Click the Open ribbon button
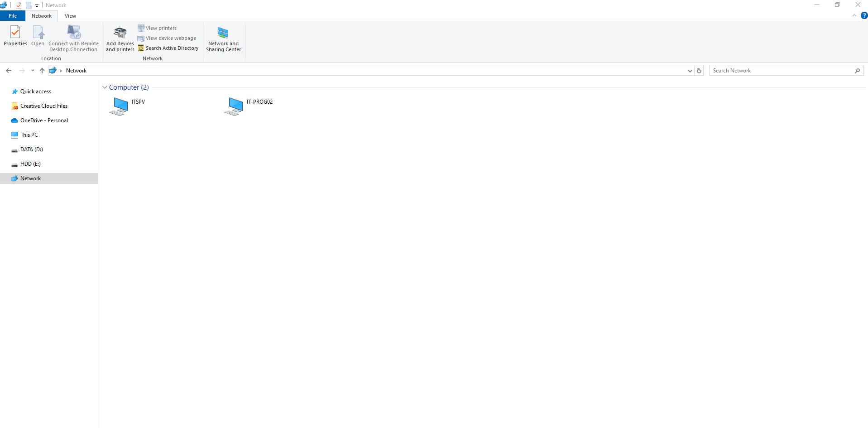The height and width of the screenshot is (428, 868). (x=38, y=36)
